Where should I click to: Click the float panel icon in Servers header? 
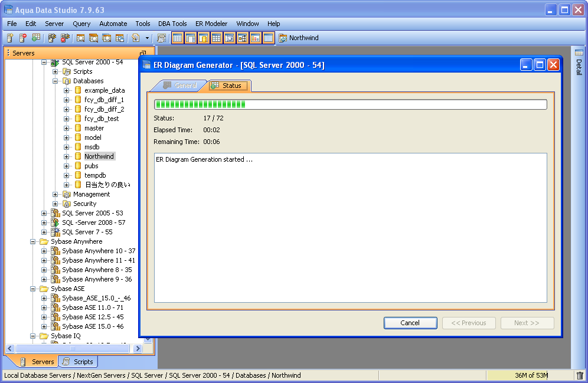coord(142,53)
